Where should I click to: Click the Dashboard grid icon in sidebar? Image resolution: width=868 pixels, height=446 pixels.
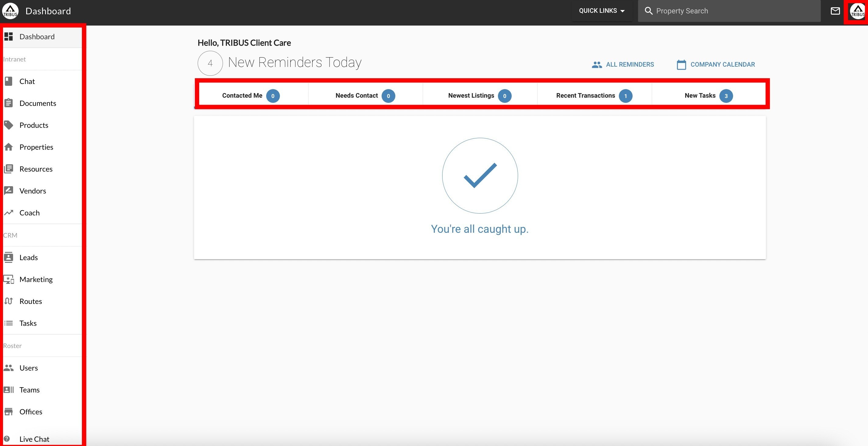tap(9, 37)
